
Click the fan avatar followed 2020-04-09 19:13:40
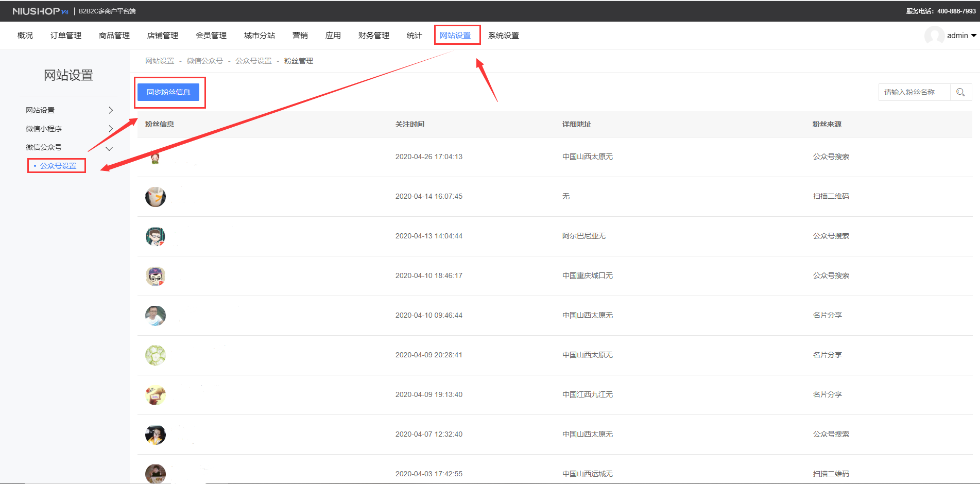[156, 395]
